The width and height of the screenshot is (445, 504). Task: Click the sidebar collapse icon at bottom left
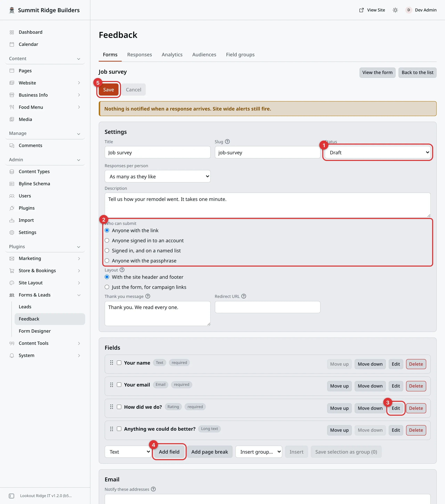pyautogui.click(x=12, y=496)
